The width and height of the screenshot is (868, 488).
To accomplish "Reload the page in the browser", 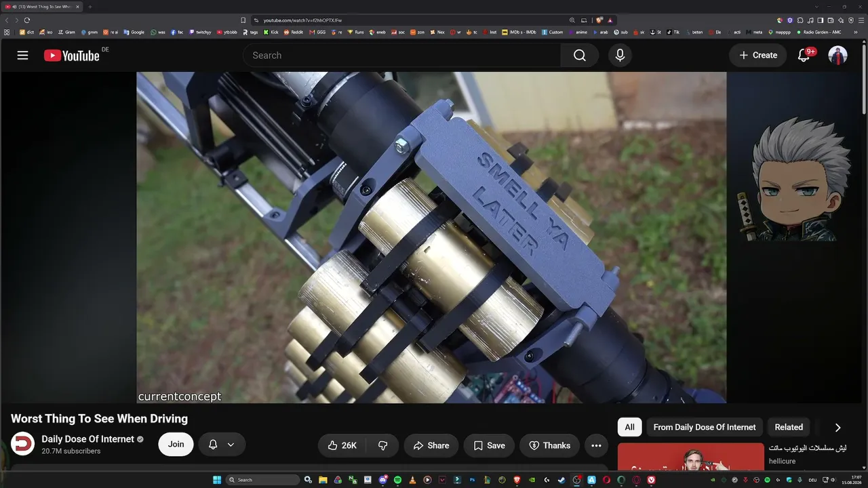I will (x=27, y=20).
